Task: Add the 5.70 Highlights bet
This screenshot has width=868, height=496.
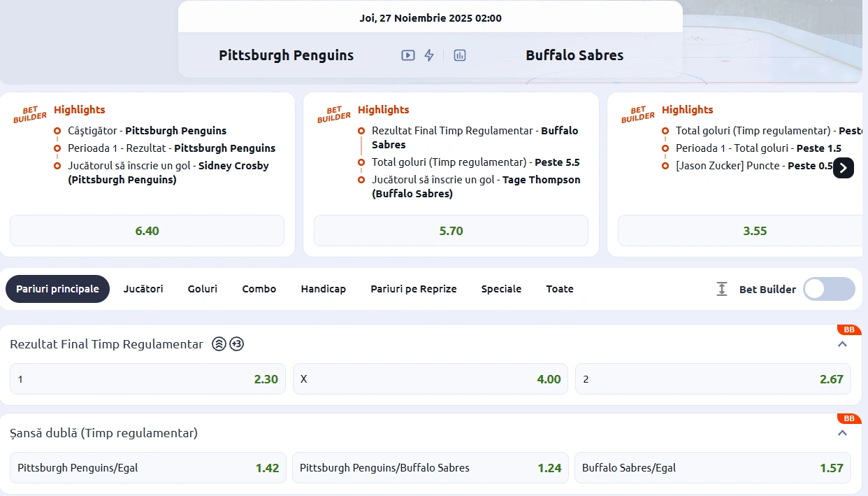Action: pyautogui.click(x=451, y=231)
